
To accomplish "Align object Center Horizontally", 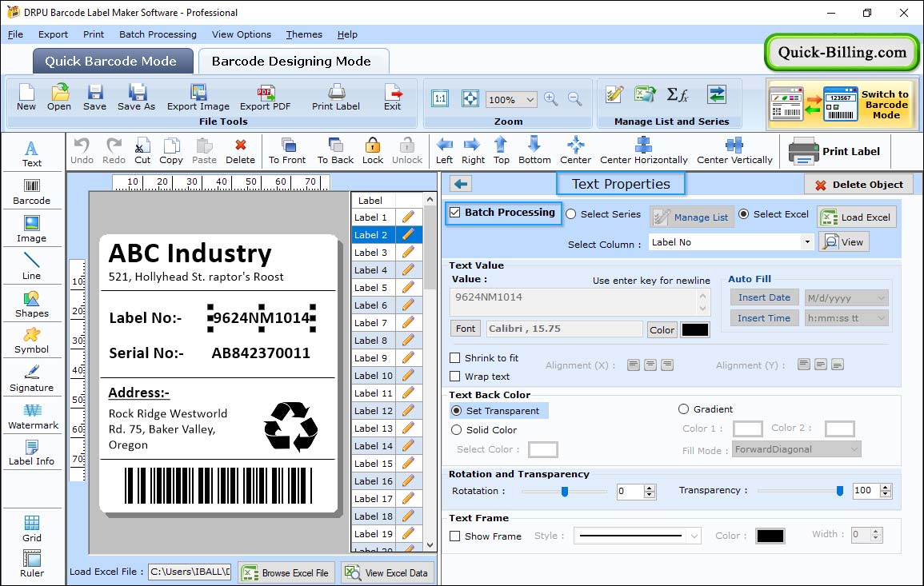I will 643,151.
